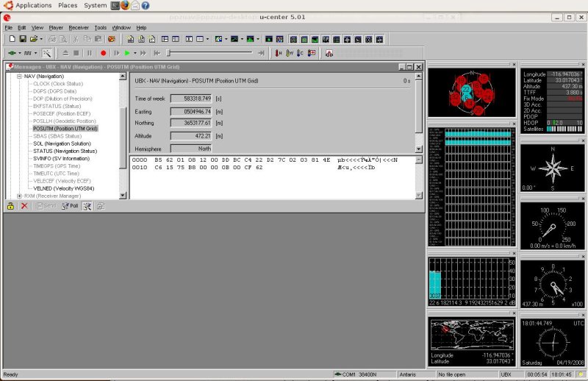Open the Tools menu
This screenshot has height=381, width=588.
click(101, 28)
